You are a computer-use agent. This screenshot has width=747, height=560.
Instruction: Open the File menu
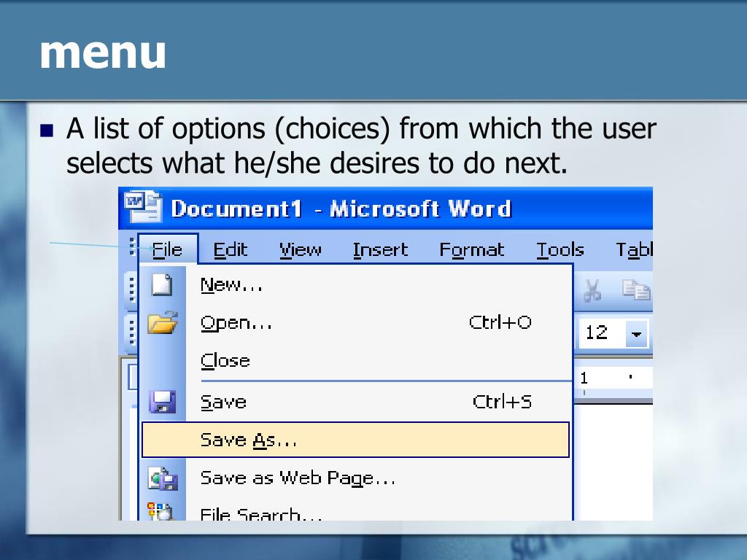pos(167,249)
